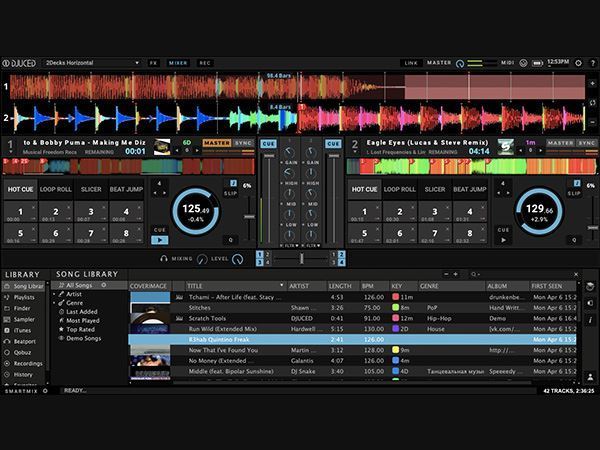Open the settings gear in the top bar
Screen dimensions: 600x450
578,63
